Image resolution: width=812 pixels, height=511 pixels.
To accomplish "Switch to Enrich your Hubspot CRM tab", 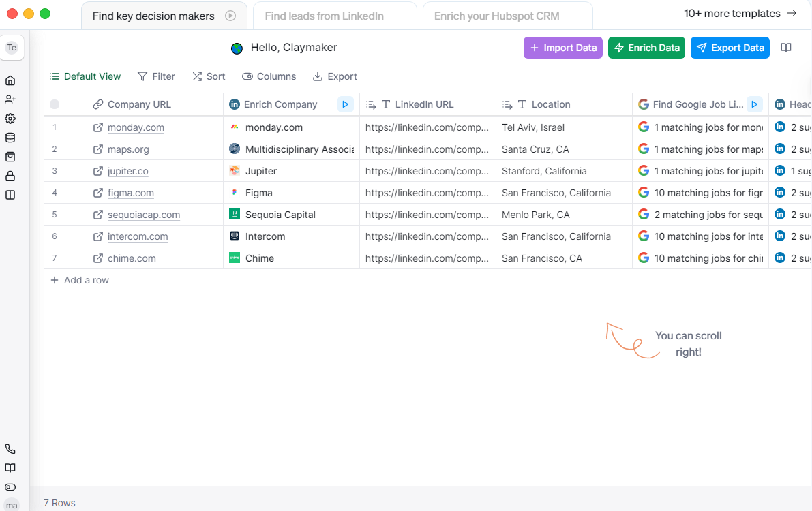I will coord(496,16).
